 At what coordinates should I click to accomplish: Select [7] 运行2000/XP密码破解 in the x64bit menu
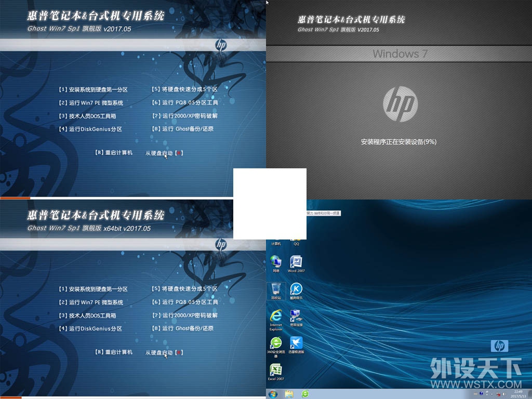click(x=184, y=315)
